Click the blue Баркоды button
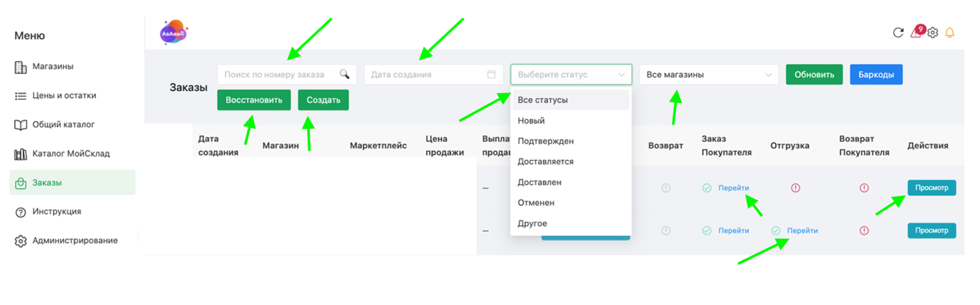The image size is (980, 305). 876,74
